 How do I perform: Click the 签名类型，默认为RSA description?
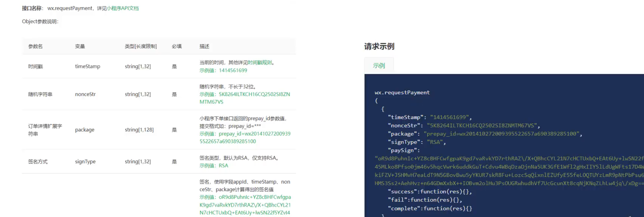(239, 158)
